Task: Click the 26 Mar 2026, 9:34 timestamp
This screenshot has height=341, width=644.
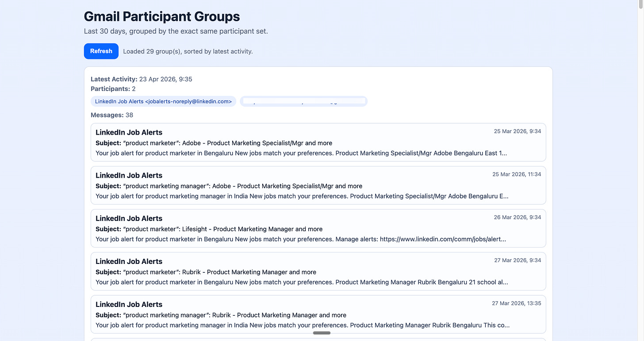Action: tap(517, 217)
